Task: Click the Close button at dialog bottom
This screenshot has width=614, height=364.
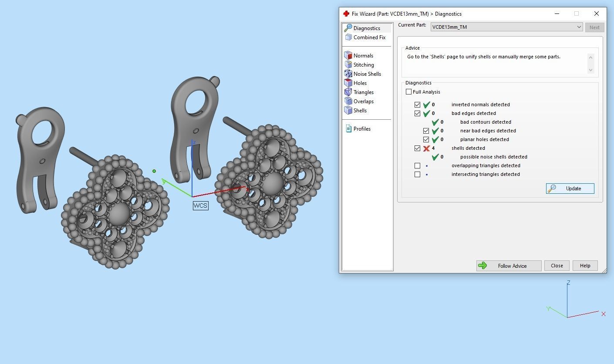Action: 557,266
